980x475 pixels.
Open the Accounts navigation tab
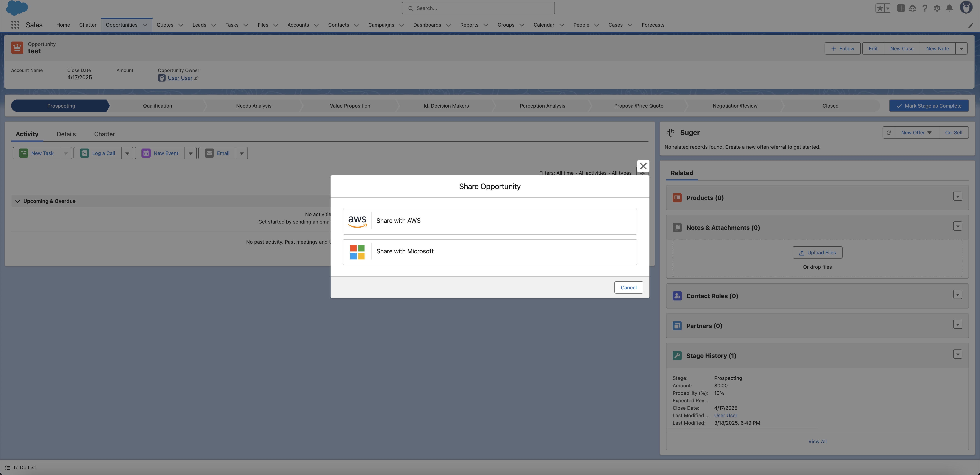(x=298, y=25)
